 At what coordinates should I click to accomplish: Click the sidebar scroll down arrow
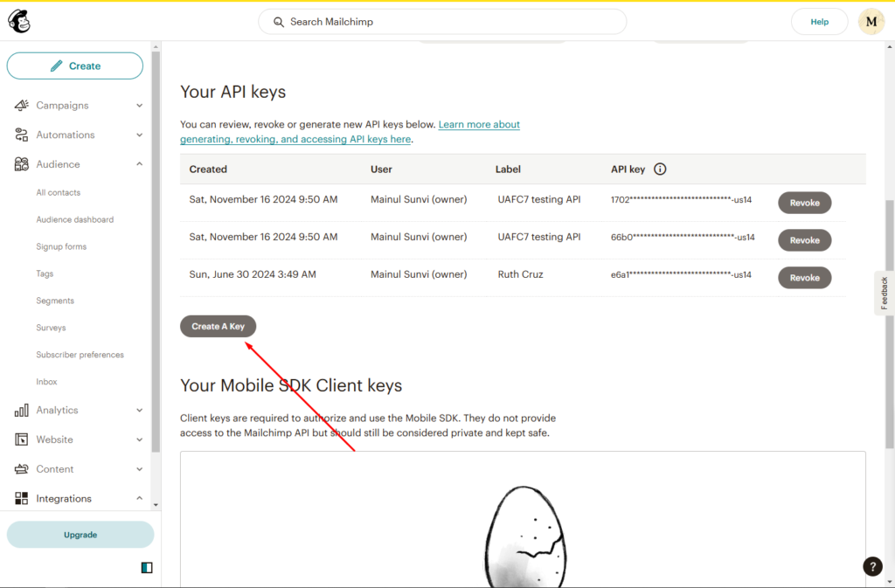point(156,505)
